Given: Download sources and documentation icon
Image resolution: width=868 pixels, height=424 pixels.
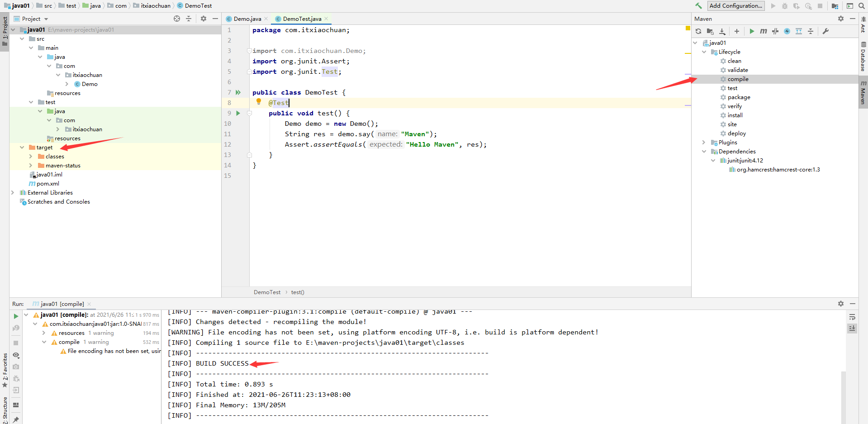Looking at the screenshot, I should tap(722, 31).
